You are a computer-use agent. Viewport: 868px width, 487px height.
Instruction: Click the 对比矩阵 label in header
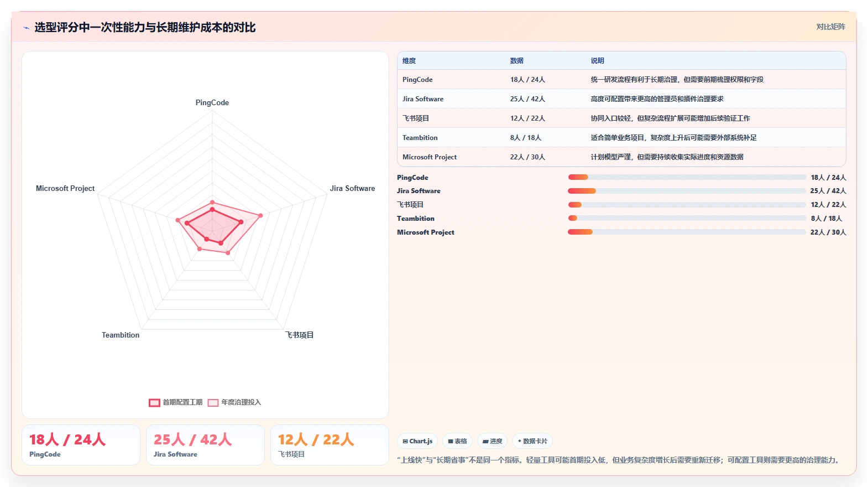[x=830, y=27]
